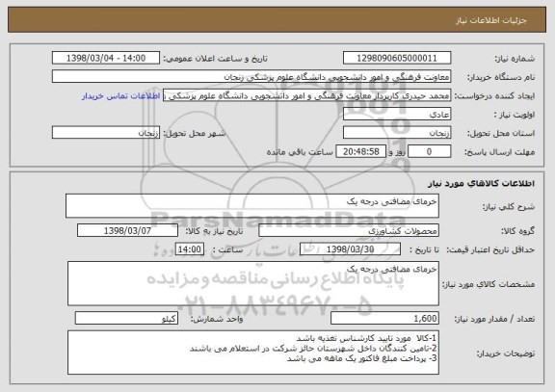Click the remaining days field showing 0
This screenshot has height=392, width=555.
[x=429, y=152]
